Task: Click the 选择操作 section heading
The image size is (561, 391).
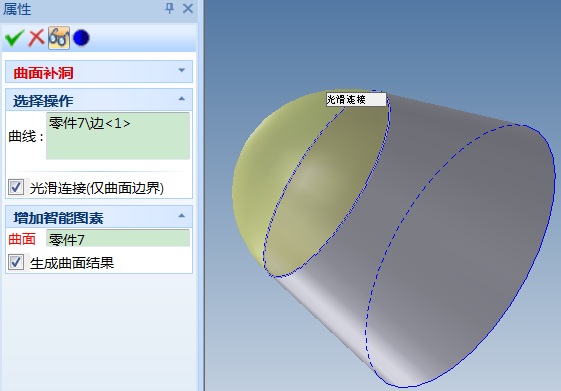Action: pos(43,101)
